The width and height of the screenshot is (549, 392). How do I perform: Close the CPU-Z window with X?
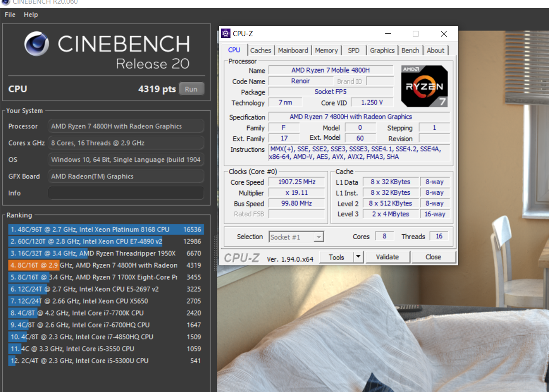[444, 34]
